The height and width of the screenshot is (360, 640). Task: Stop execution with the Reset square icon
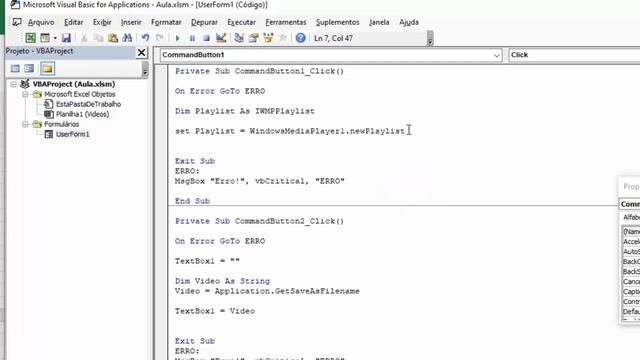click(207, 38)
